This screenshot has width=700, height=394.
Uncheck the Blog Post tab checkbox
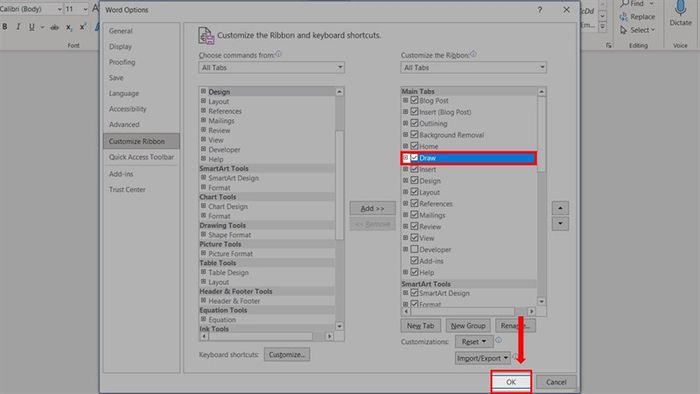click(x=414, y=100)
